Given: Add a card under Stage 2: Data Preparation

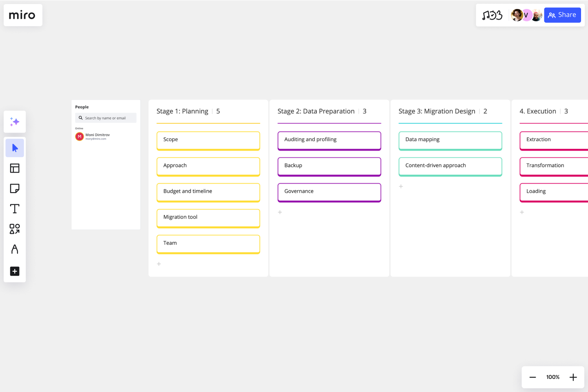Looking at the screenshot, I should point(280,212).
